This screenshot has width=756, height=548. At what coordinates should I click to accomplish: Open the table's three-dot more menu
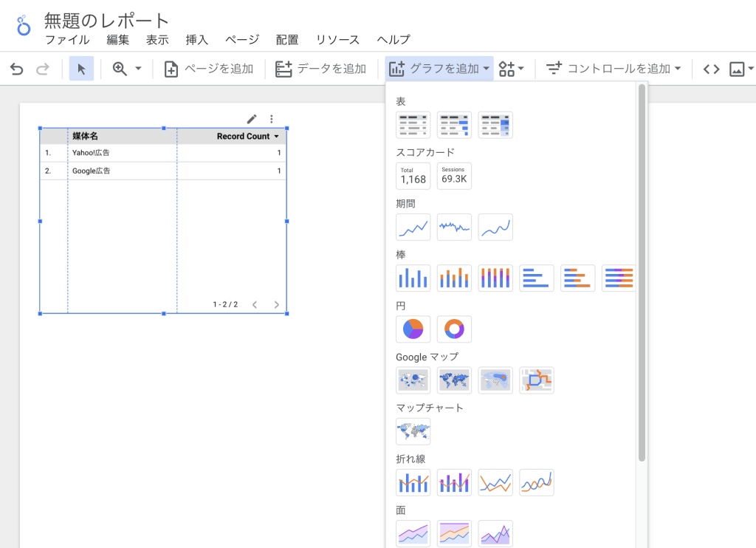(x=272, y=119)
